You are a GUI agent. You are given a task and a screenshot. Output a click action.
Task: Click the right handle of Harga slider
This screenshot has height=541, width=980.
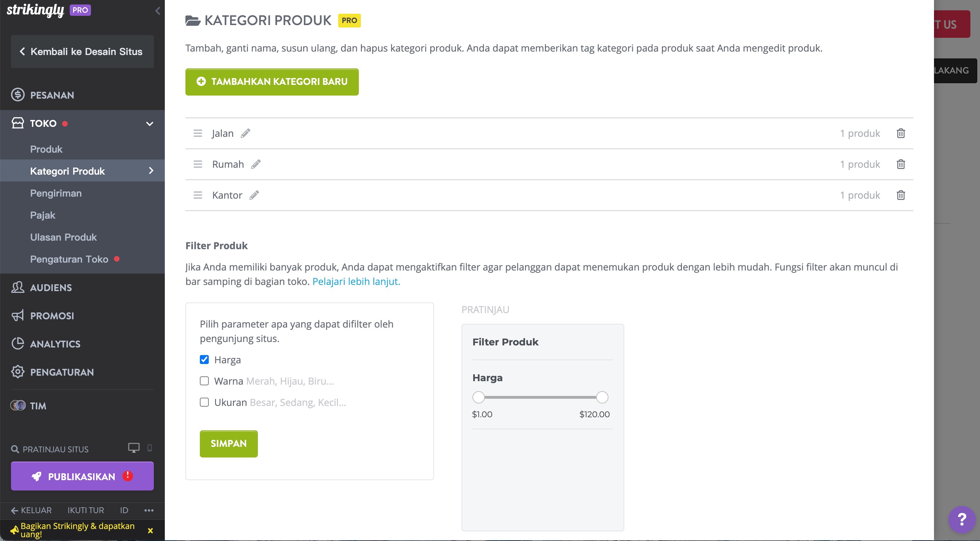click(x=602, y=397)
